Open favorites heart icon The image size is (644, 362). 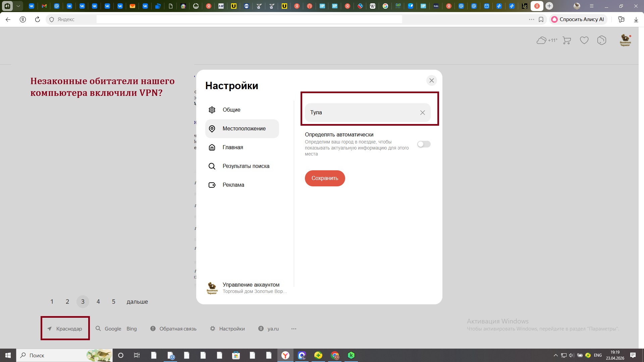(584, 41)
